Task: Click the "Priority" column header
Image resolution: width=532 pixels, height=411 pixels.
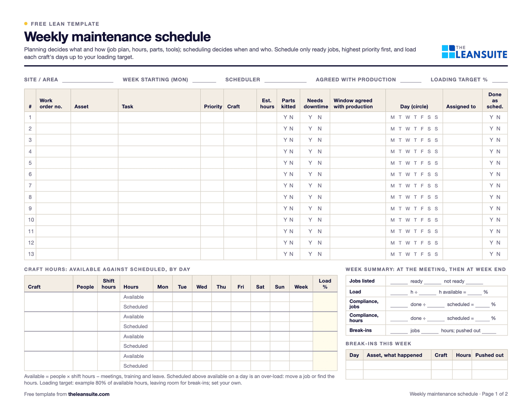Action: [213, 107]
